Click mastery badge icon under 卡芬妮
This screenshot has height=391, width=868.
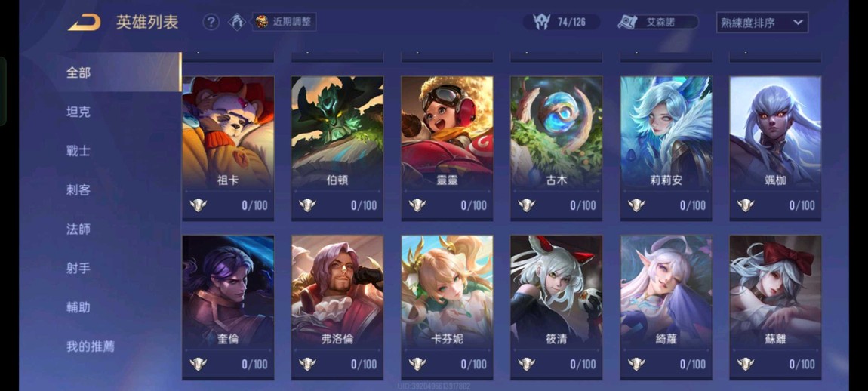coord(417,364)
